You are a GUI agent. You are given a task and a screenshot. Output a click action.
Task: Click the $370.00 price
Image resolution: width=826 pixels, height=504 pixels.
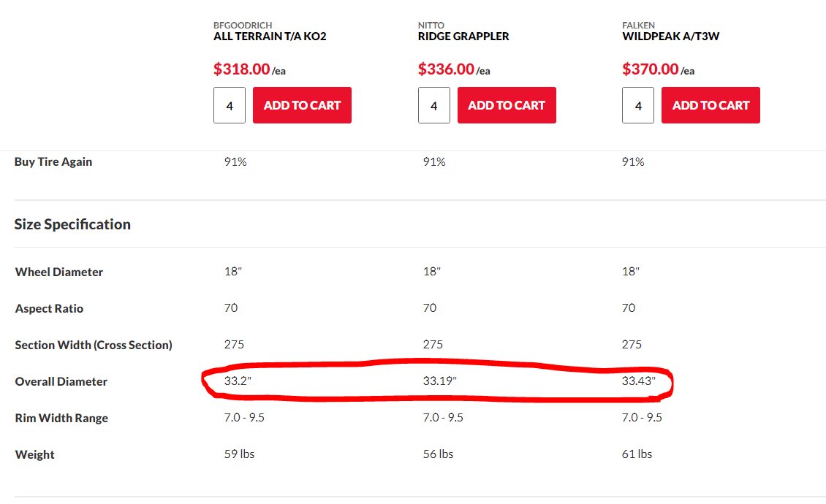click(651, 69)
